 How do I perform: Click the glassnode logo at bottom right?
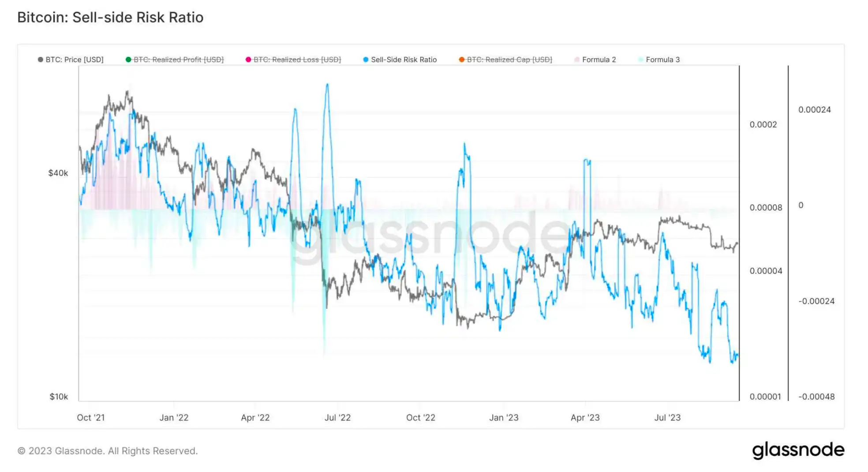pos(798,450)
